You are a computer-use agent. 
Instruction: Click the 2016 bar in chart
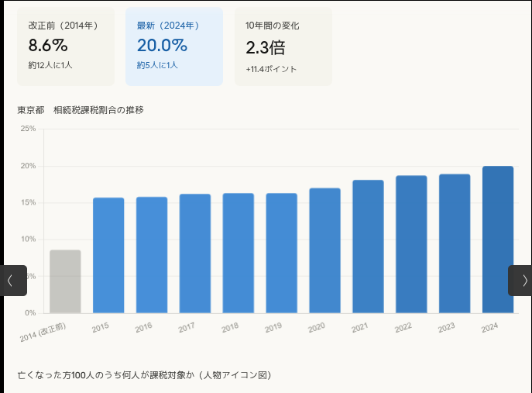[x=152, y=255]
